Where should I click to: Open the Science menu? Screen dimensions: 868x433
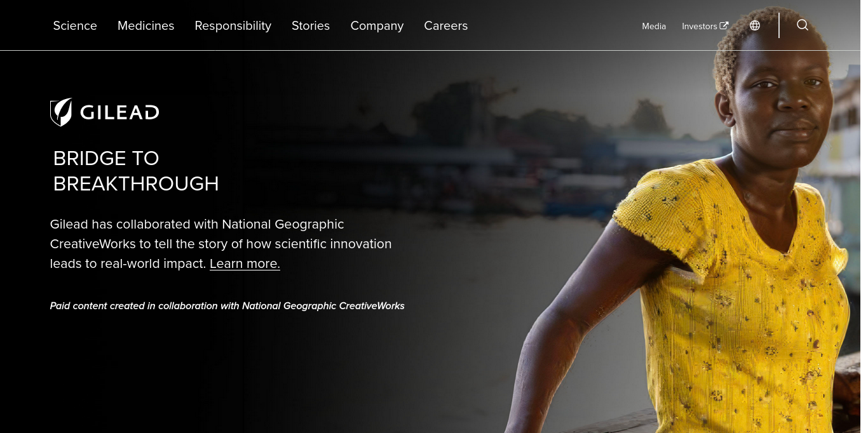[75, 25]
